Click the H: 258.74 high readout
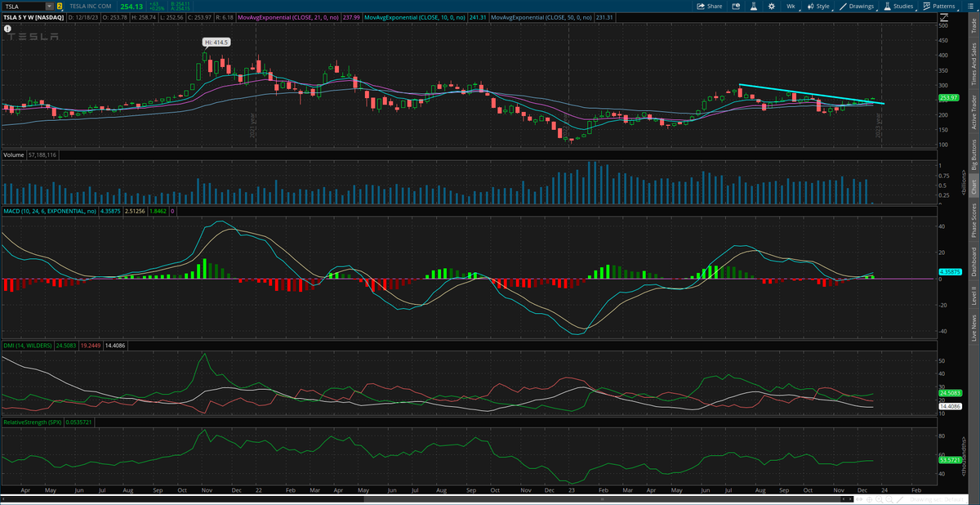 143,16
